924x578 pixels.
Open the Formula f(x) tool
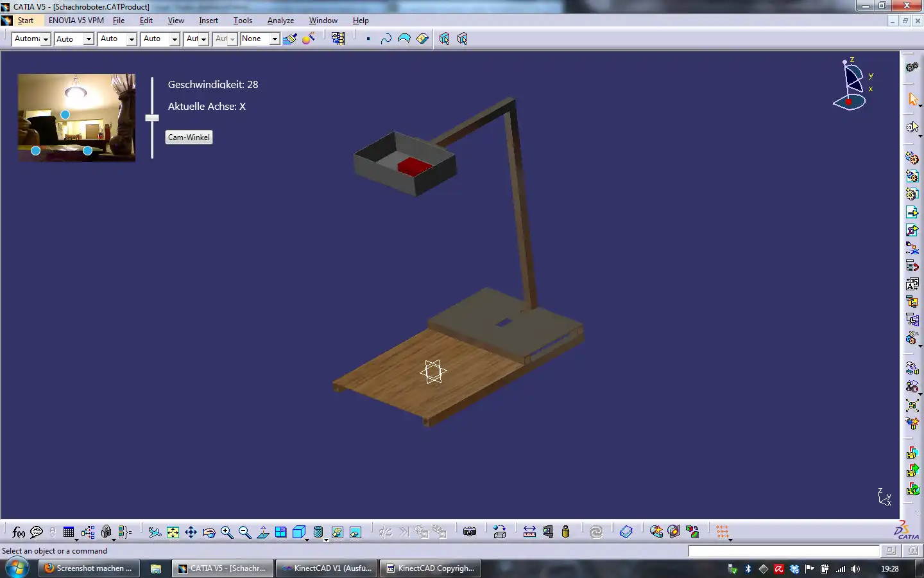point(19,532)
